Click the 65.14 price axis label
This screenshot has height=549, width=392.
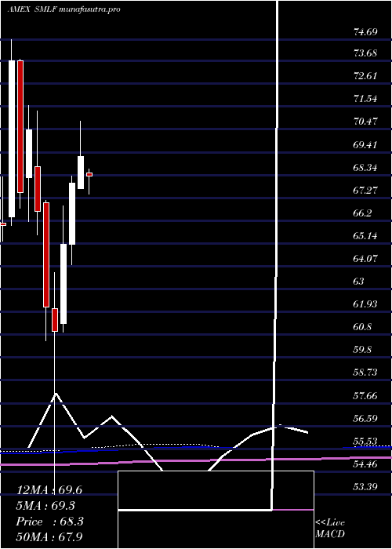(365, 235)
